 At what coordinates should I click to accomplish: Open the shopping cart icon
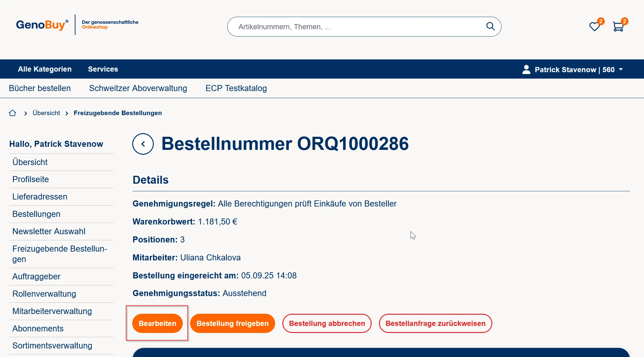tap(618, 27)
